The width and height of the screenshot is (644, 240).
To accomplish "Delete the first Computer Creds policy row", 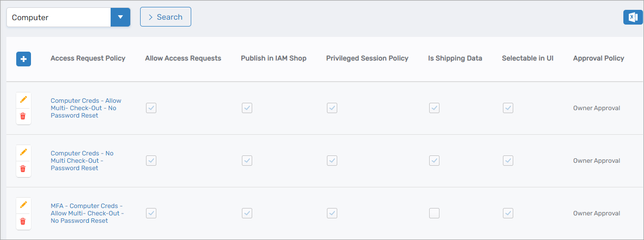I will (23, 117).
